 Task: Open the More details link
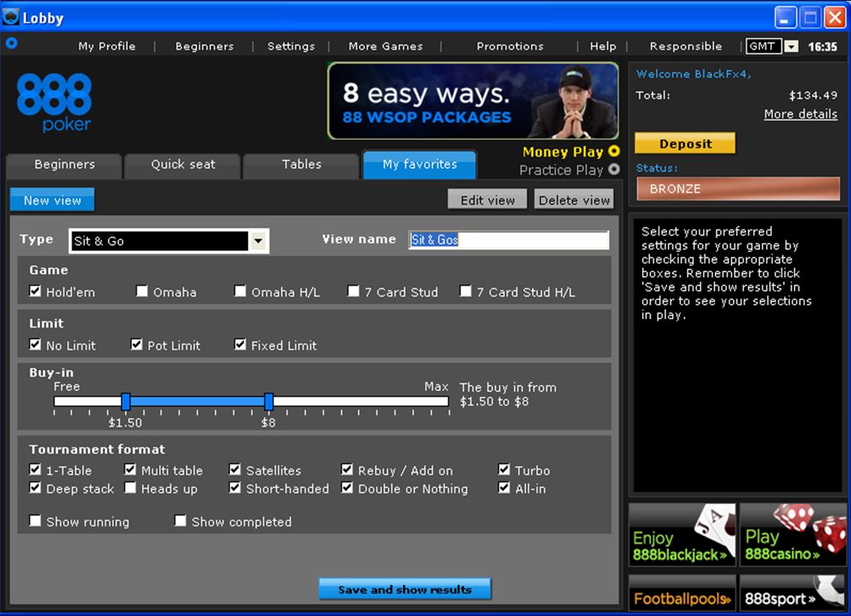800,114
